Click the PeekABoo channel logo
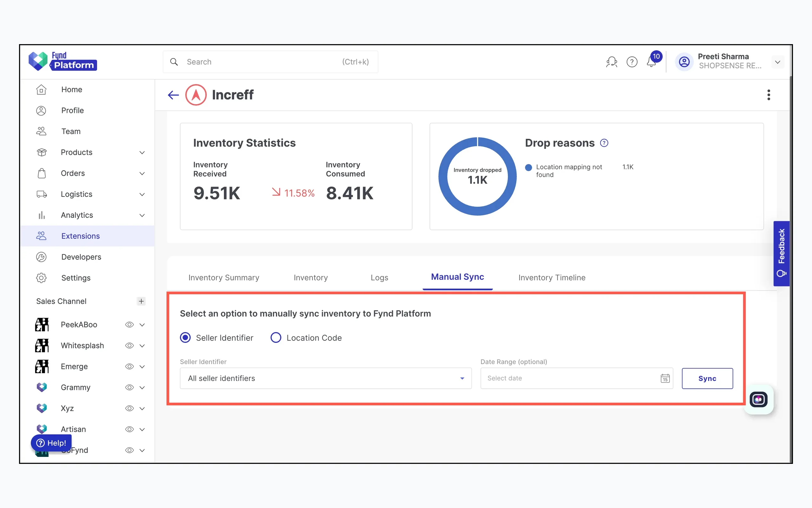The image size is (812, 508). click(x=42, y=324)
